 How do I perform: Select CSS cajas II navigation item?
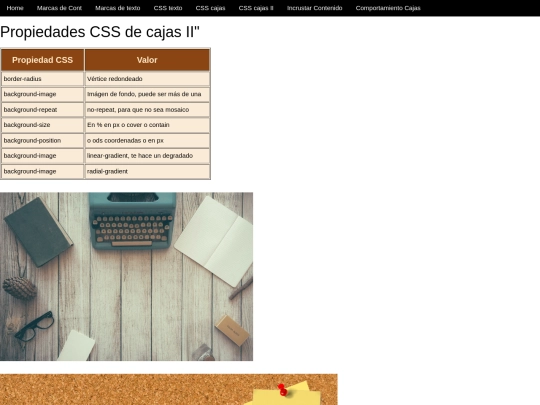coord(256,8)
